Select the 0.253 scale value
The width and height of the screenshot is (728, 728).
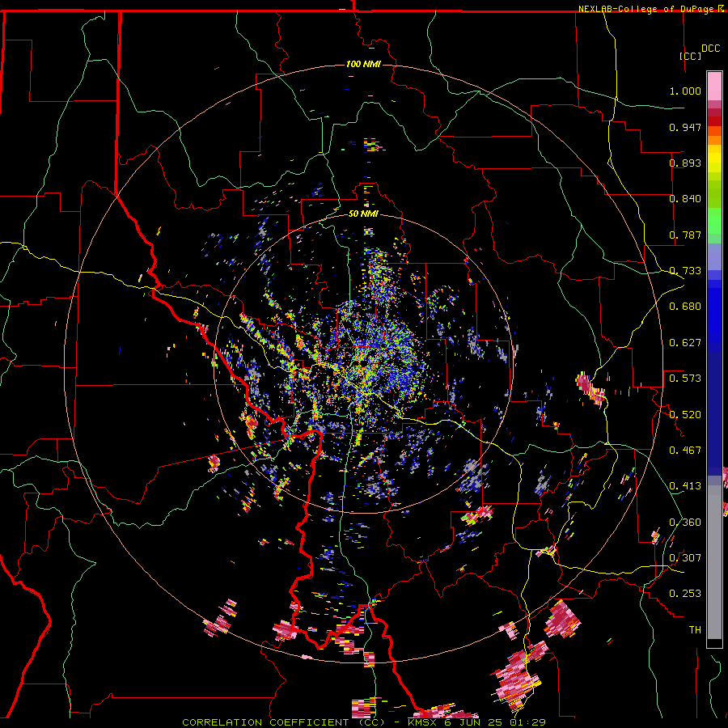click(x=685, y=594)
